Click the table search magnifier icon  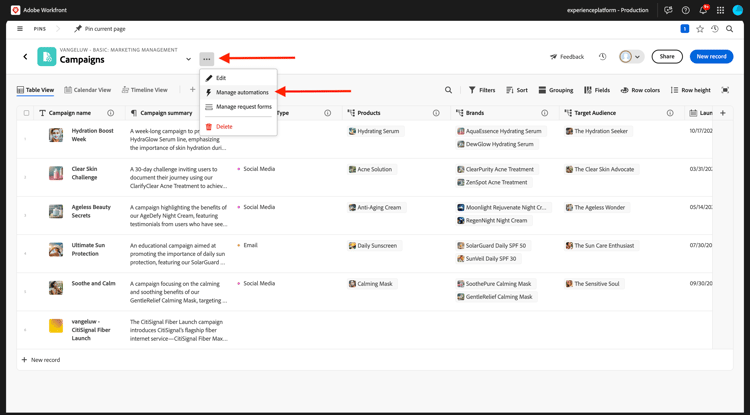point(448,90)
